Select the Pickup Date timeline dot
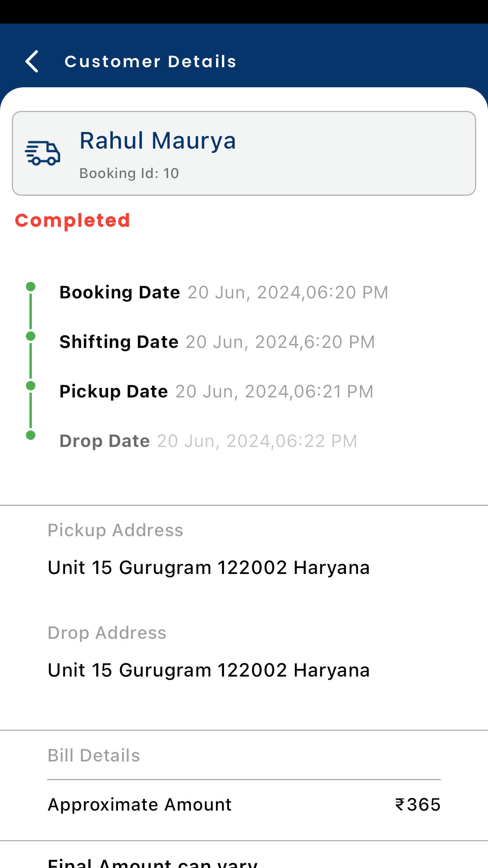The image size is (488, 868). coord(31,386)
